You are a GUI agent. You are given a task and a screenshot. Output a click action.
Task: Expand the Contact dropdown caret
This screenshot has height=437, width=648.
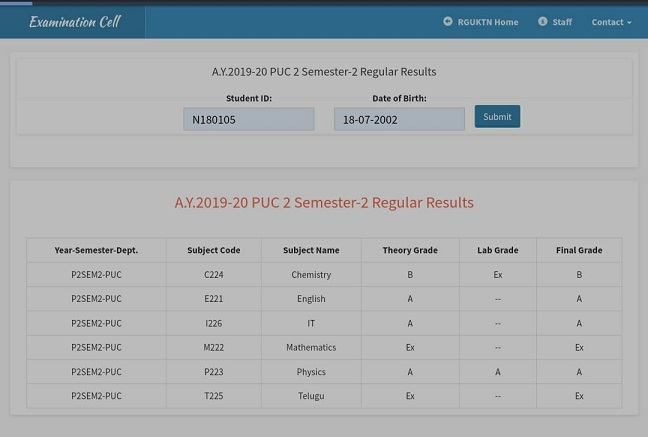pos(629,23)
